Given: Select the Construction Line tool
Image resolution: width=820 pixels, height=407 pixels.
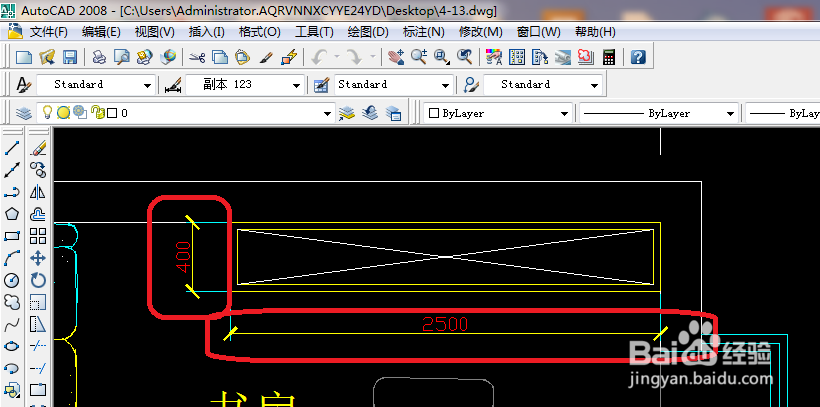Looking at the screenshot, I should click(12, 170).
